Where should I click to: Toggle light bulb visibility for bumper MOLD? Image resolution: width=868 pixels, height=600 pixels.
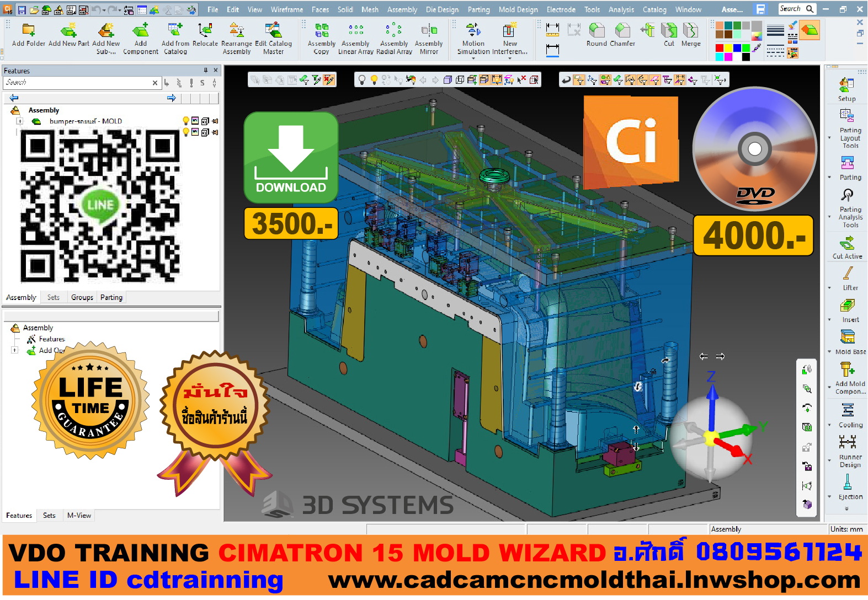(186, 121)
